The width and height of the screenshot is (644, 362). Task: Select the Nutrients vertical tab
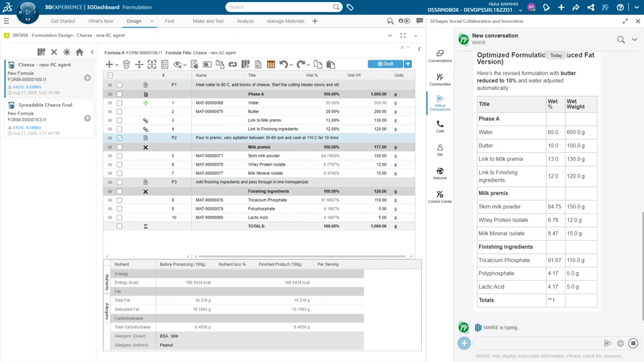pyautogui.click(x=107, y=282)
